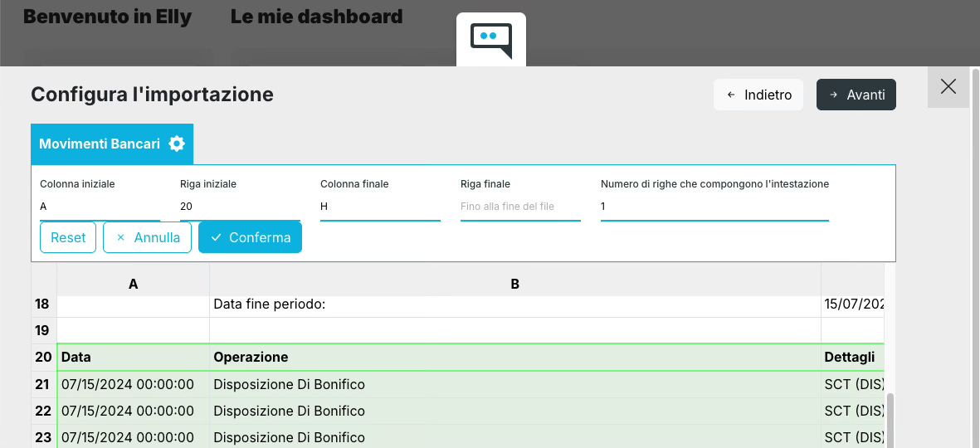Image resolution: width=980 pixels, height=448 pixels.
Task: Click the 'Data fine periodo:' cell
Action: (x=515, y=305)
